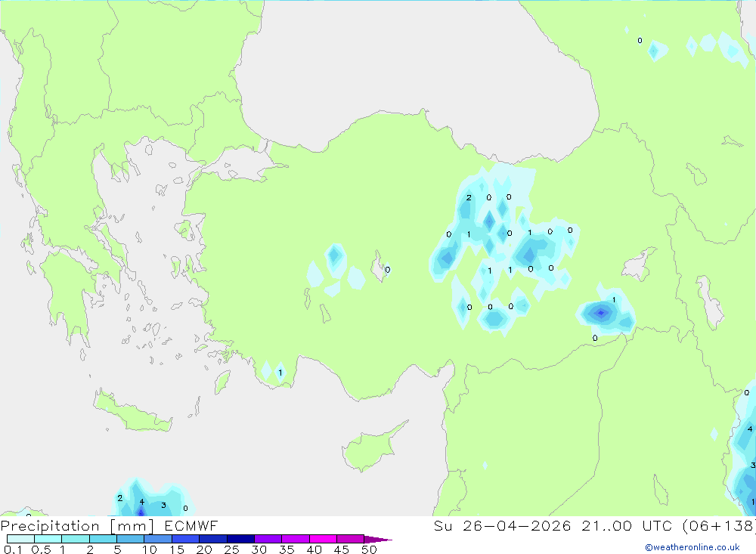Image resolution: width=756 pixels, height=554 pixels.
Task: Click the legend tick label "0.1"
Action: point(13,549)
